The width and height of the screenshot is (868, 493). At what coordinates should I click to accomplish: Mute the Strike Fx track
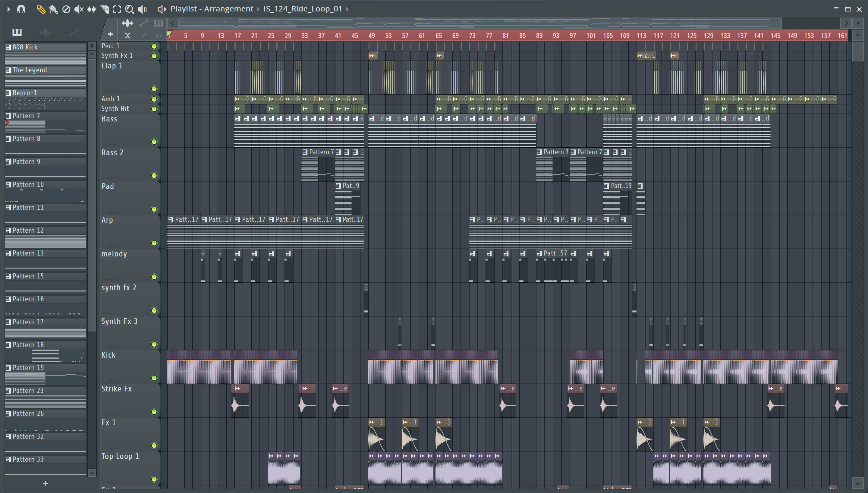pyautogui.click(x=154, y=412)
